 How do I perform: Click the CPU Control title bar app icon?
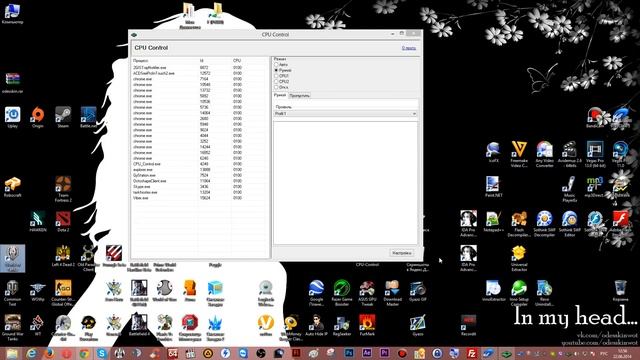pyautogui.click(x=134, y=35)
